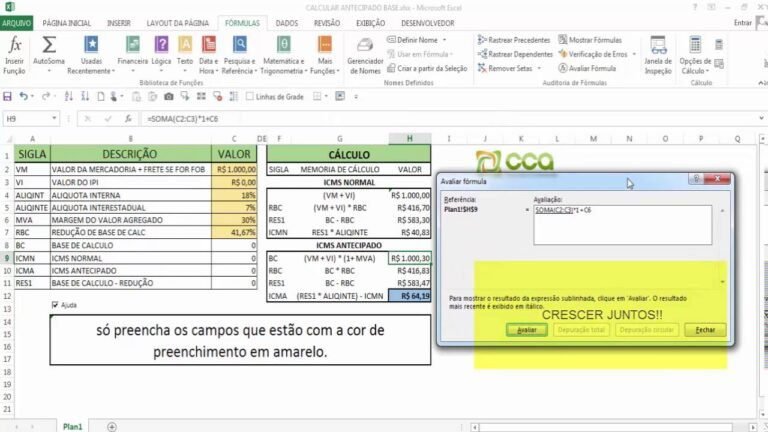This screenshot has width=768, height=432.
Task: Expand Verificação de Erros dropdown arrow
Action: 634,54
